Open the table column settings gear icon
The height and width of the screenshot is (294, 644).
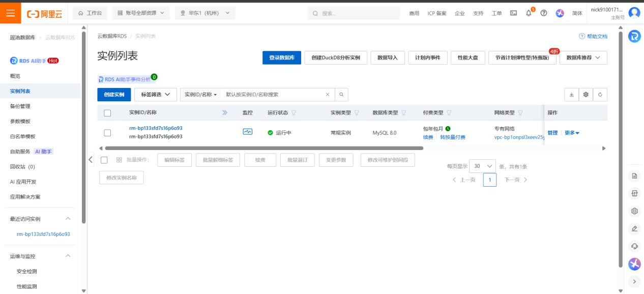586,95
